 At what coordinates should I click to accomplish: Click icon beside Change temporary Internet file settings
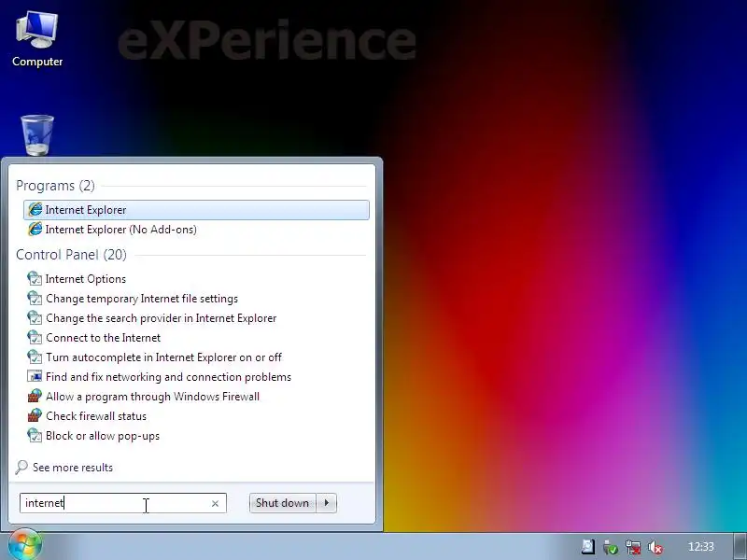click(35, 298)
